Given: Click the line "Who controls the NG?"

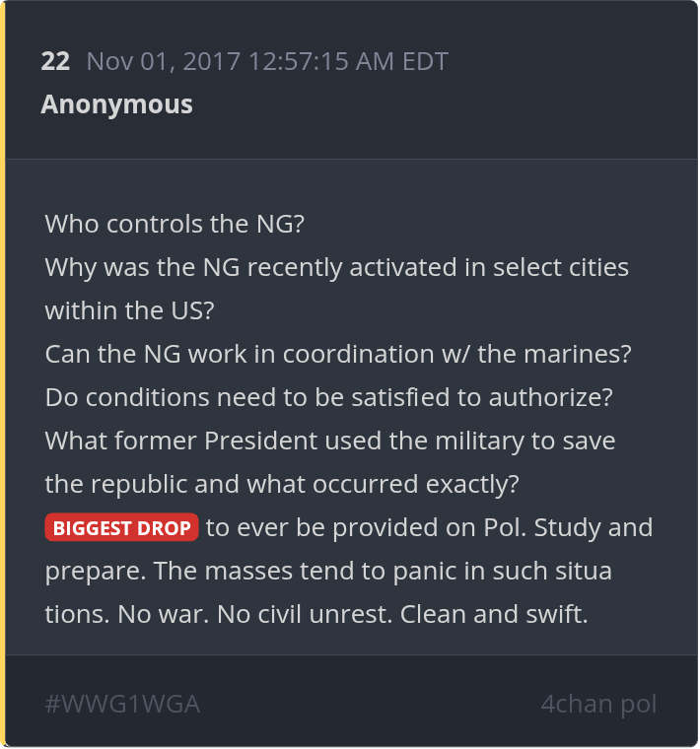Looking at the screenshot, I should [x=175, y=224].
